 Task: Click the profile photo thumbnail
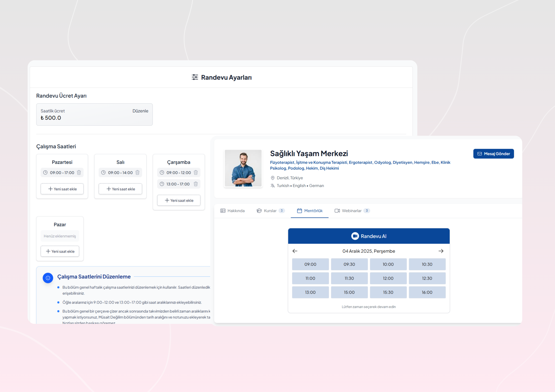(x=243, y=168)
